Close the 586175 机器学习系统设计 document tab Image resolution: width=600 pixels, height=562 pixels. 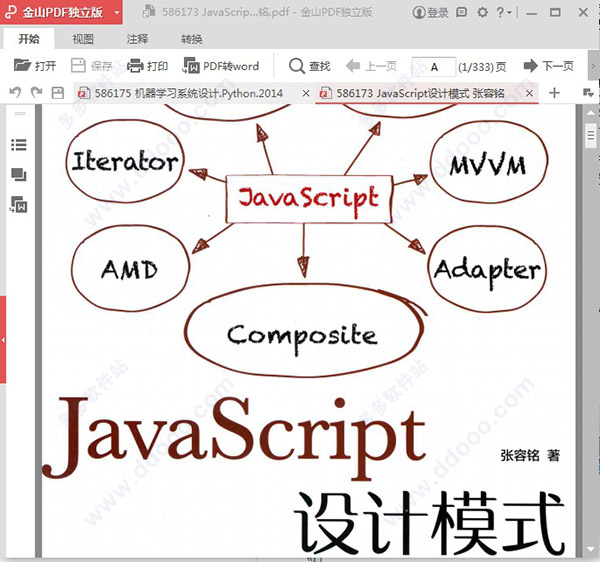point(306,93)
